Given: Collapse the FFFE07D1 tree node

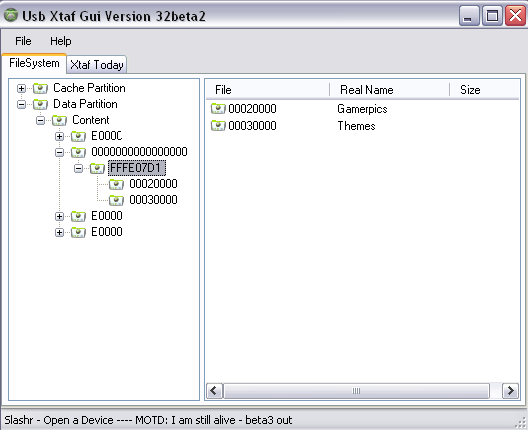Looking at the screenshot, I should [78, 168].
